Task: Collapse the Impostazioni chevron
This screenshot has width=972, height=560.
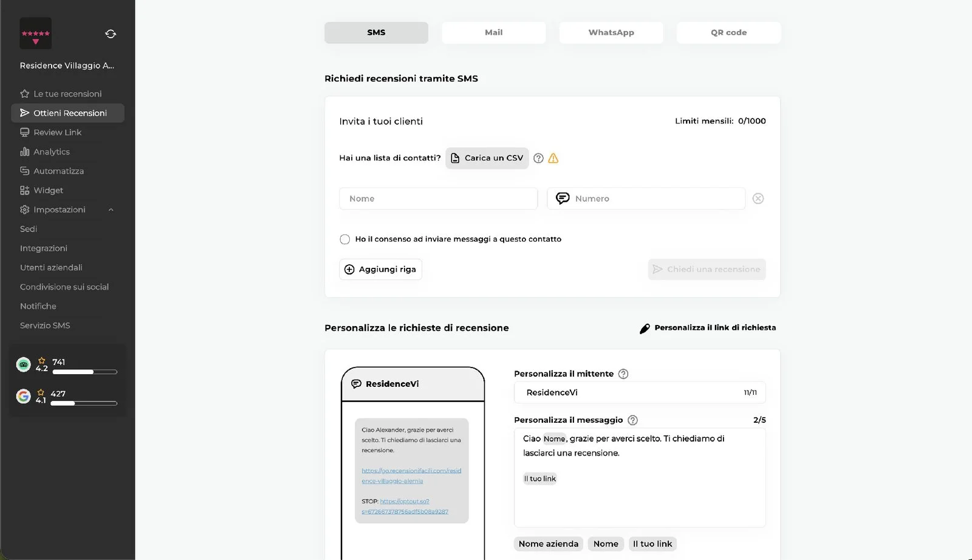Action: (x=111, y=210)
